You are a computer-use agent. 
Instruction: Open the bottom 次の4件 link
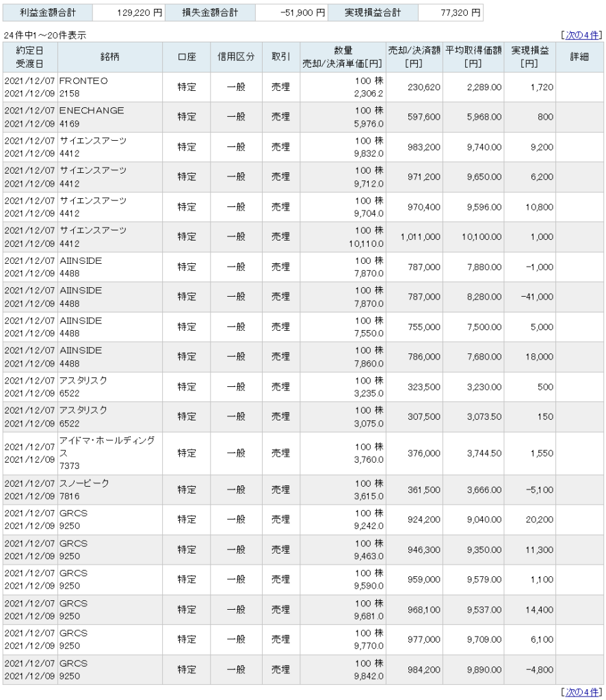(x=582, y=692)
